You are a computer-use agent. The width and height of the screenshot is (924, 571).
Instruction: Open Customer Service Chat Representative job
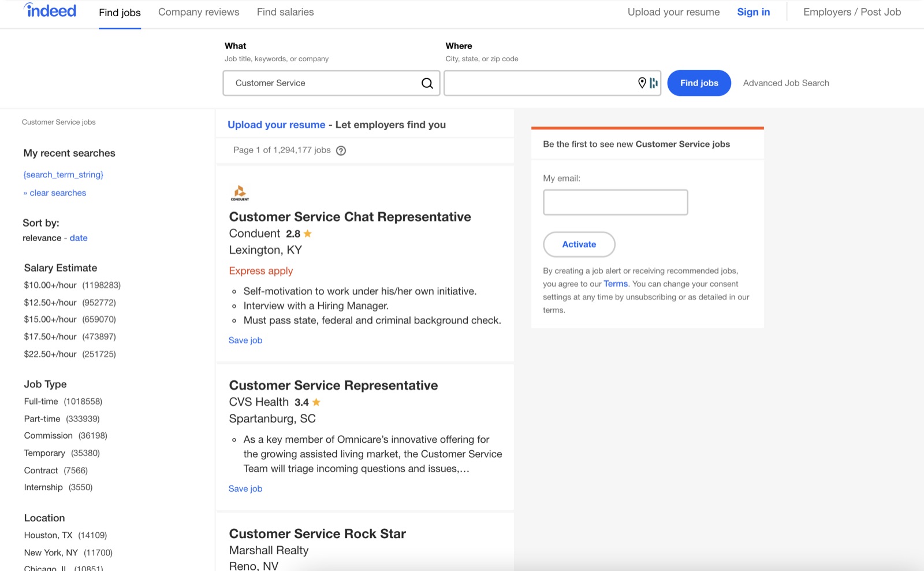coord(350,217)
